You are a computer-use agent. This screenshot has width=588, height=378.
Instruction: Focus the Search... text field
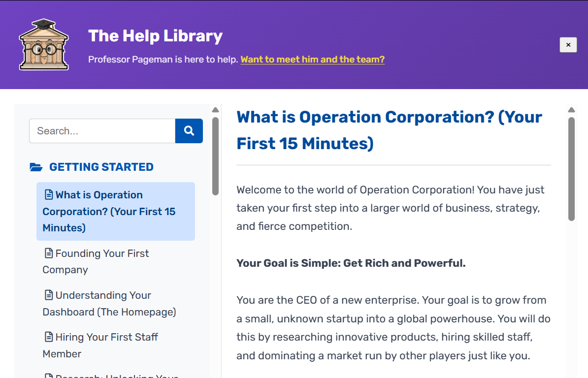pyautogui.click(x=102, y=131)
